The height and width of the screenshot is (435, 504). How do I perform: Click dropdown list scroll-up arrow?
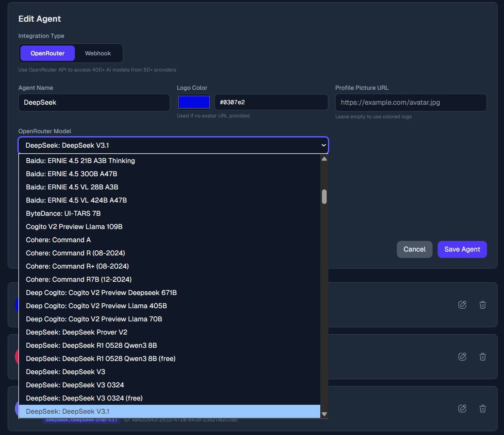coord(325,159)
